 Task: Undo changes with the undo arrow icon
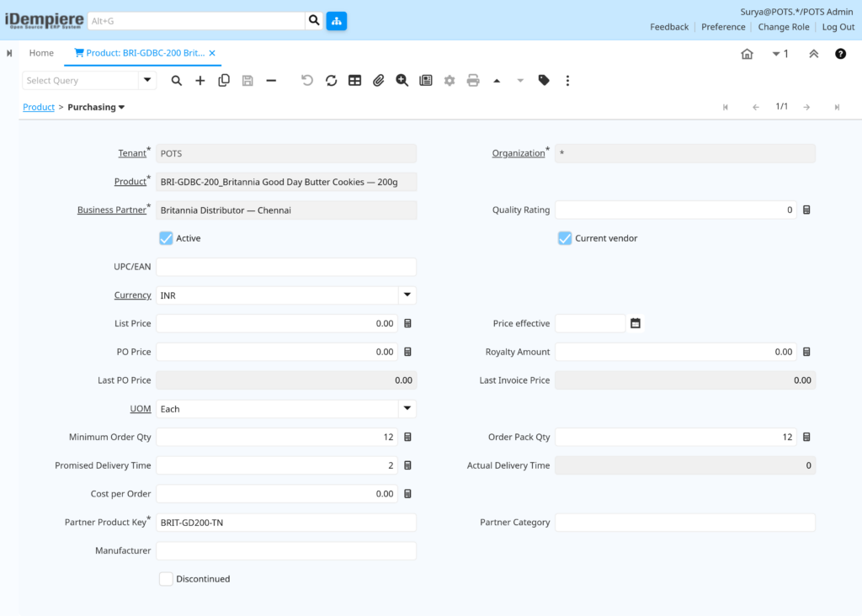[x=307, y=81]
